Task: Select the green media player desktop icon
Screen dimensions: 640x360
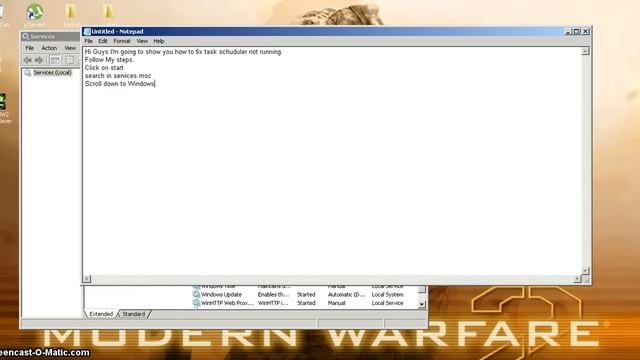Action: (2, 101)
